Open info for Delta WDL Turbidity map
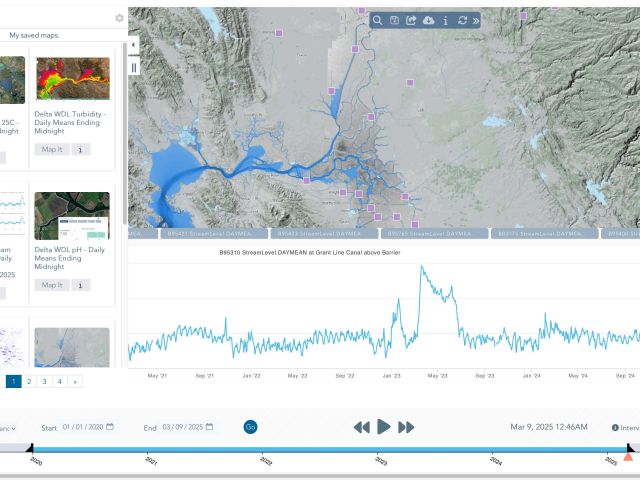The image size is (640, 480). click(x=82, y=149)
